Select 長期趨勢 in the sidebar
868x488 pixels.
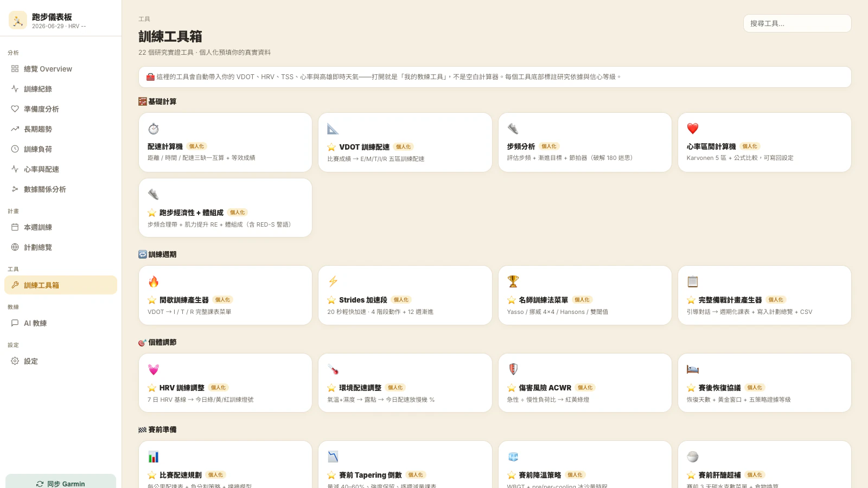(x=61, y=129)
